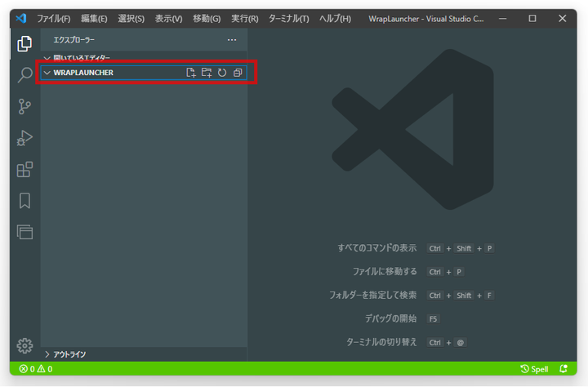Open the ターミナル(T) menu
This screenshot has width=588, height=387.
(x=289, y=19)
